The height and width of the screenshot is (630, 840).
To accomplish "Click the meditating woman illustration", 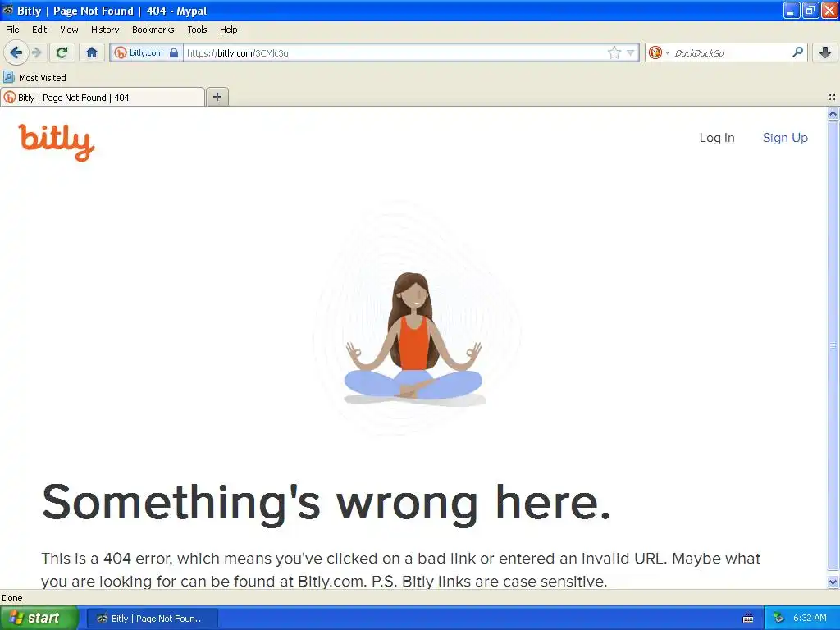I will 413,339.
